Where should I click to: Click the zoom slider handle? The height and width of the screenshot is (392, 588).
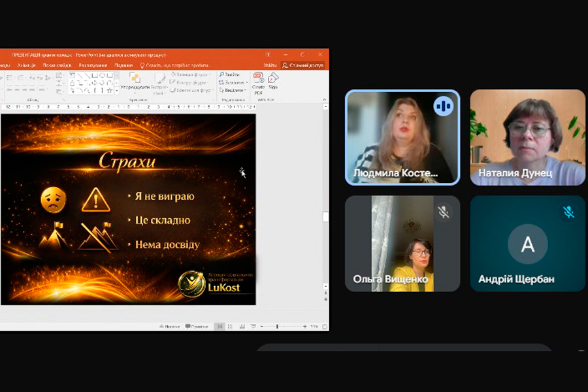tap(277, 327)
